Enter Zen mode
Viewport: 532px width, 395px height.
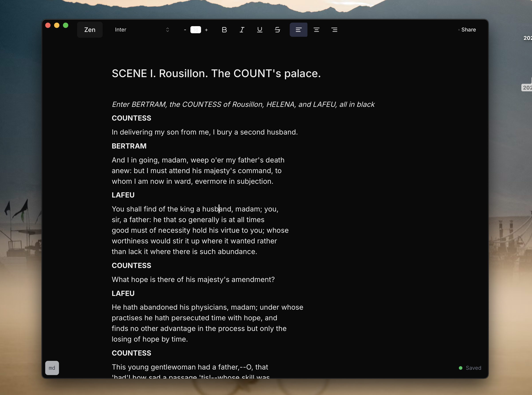click(90, 30)
